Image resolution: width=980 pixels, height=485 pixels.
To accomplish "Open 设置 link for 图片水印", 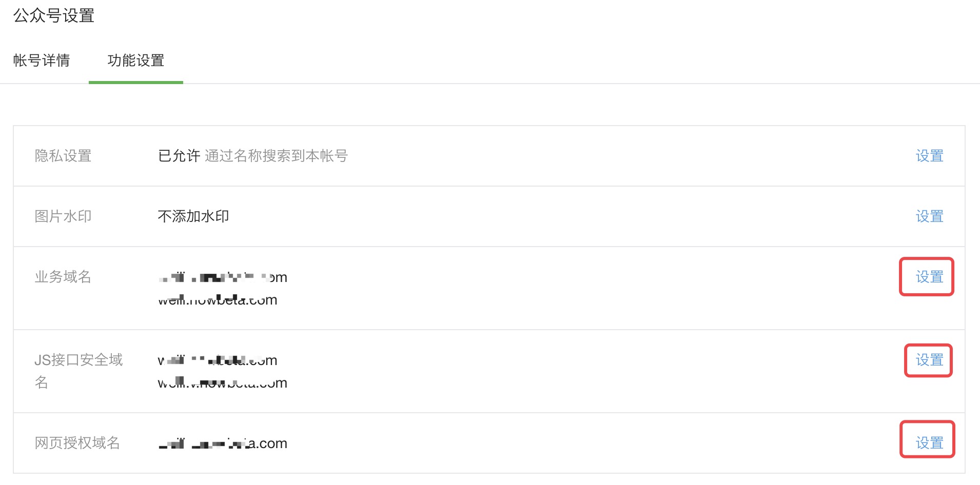I will point(929,216).
